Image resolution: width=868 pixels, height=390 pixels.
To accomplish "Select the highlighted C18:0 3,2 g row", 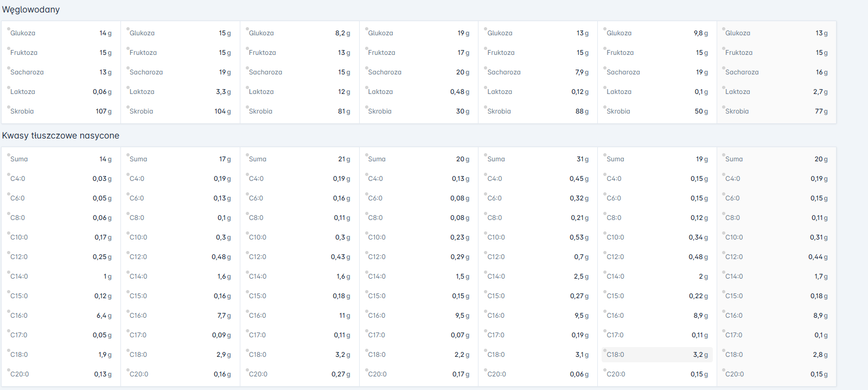I will click(657, 355).
